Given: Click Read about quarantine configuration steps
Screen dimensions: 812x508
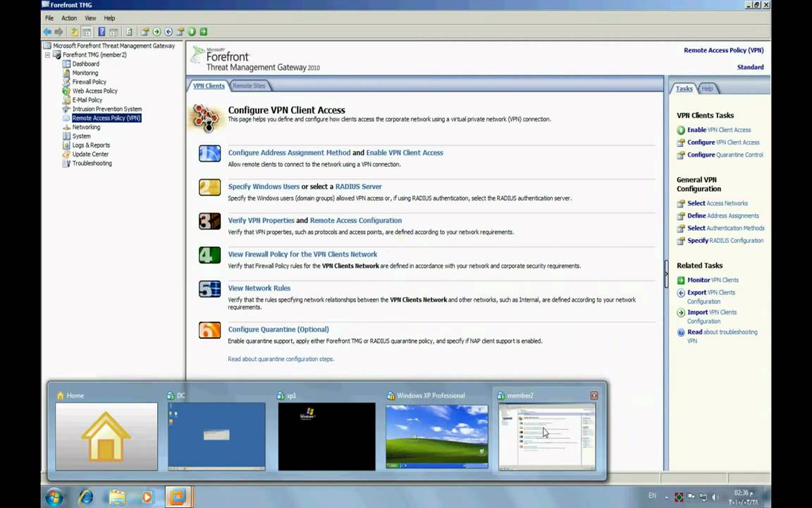Looking at the screenshot, I should pyautogui.click(x=281, y=358).
